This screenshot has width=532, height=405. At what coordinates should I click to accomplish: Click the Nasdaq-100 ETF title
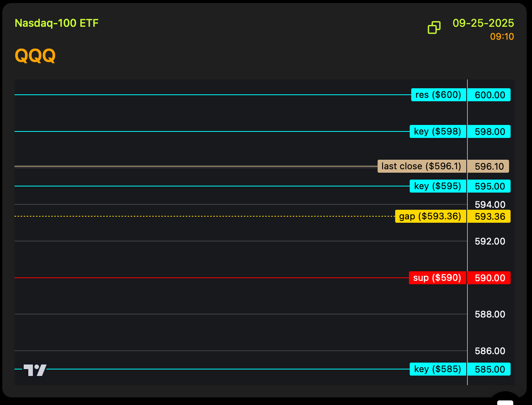57,23
